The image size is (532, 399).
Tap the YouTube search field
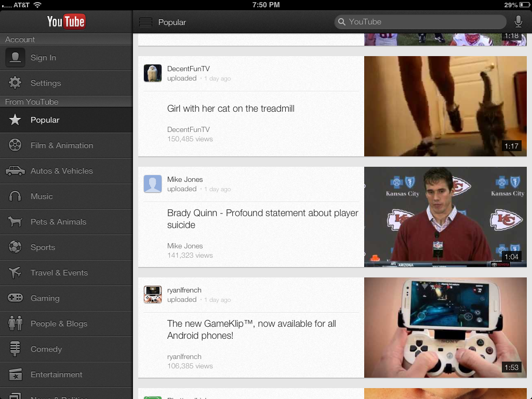[420, 22]
